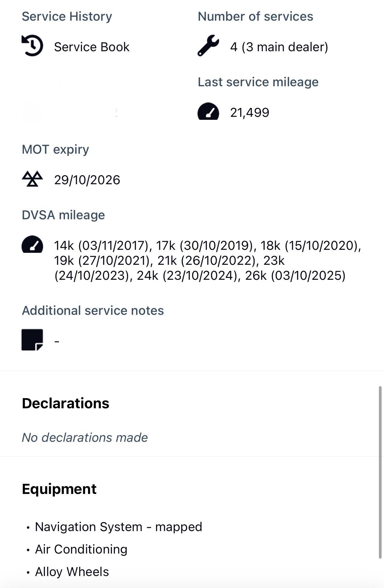Click the No declarations made text
The width and height of the screenshot is (384, 588).
pos(85,438)
